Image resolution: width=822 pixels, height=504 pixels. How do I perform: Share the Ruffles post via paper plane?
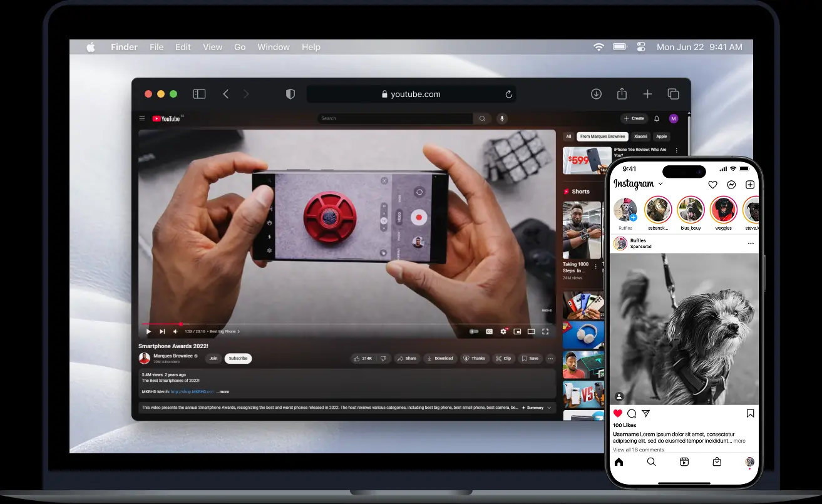(646, 413)
